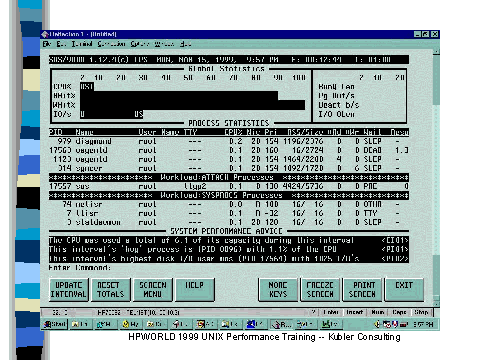The width and height of the screenshot is (480, 360).
Task: Open the Windows Start button
Action: coord(56,324)
